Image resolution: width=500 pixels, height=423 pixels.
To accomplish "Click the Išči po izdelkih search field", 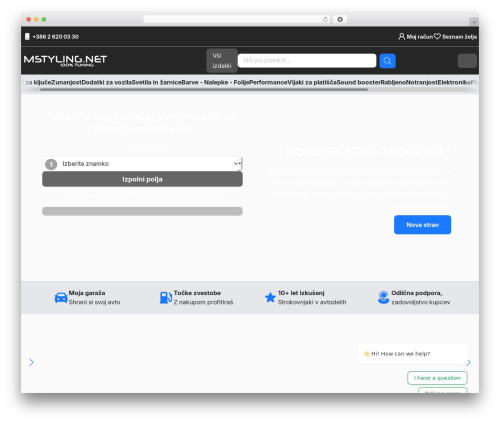I will click(307, 61).
